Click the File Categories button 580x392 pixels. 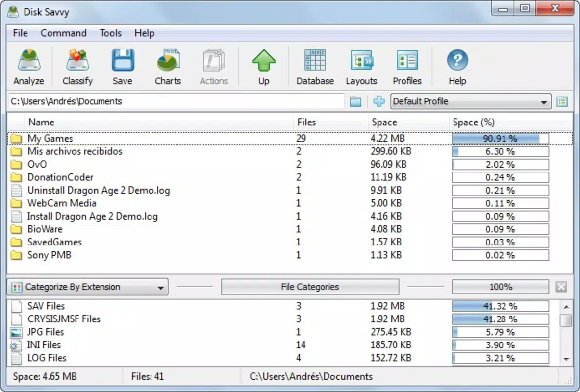click(310, 287)
